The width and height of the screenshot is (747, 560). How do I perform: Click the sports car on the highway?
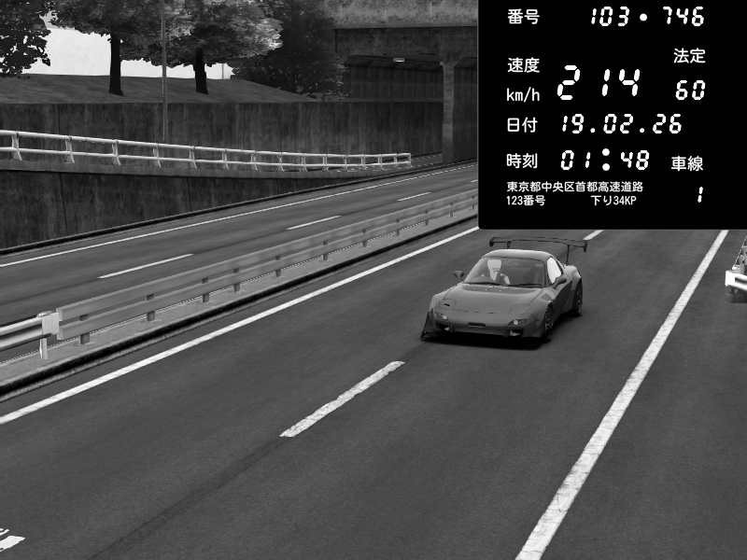[x=505, y=297]
